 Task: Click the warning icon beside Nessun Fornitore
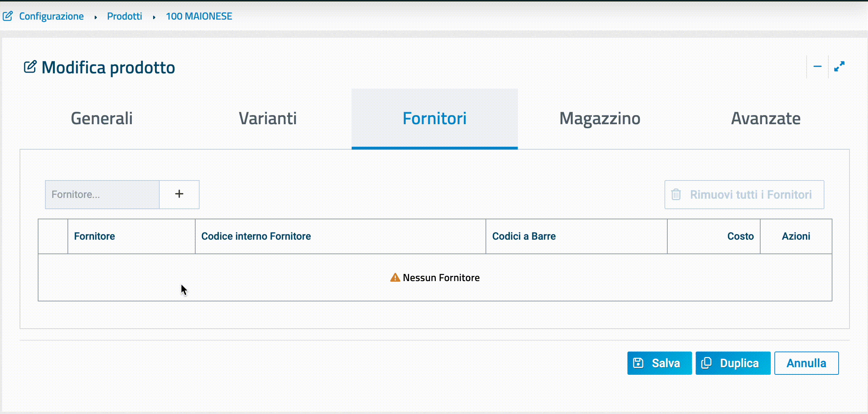point(395,278)
